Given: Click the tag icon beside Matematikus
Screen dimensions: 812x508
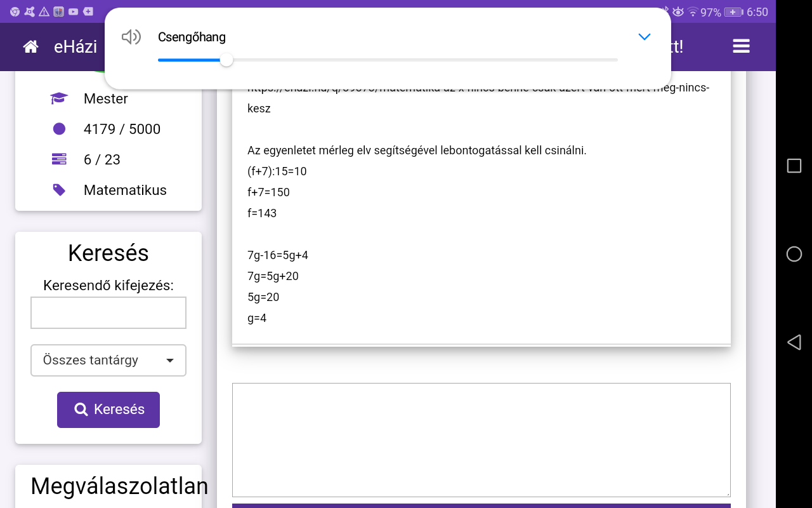Looking at the screenshot, I should click(x=59, y=190).
